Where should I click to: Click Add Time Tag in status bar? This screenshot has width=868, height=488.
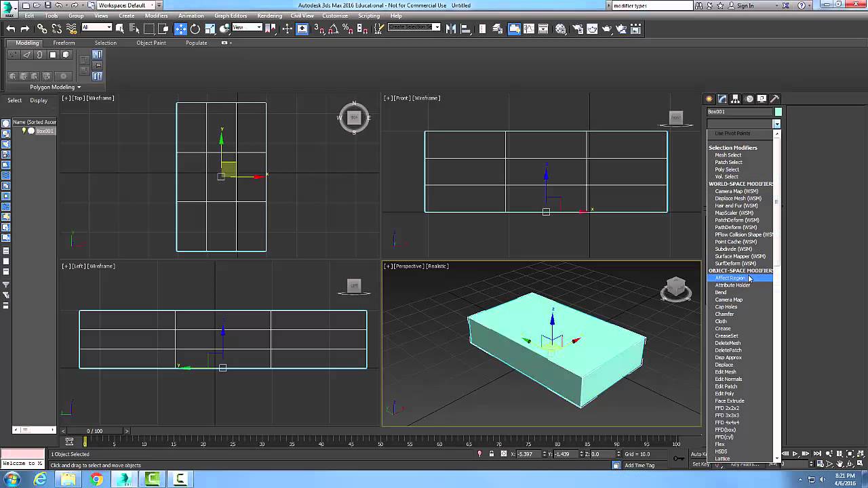coord(641,466)
